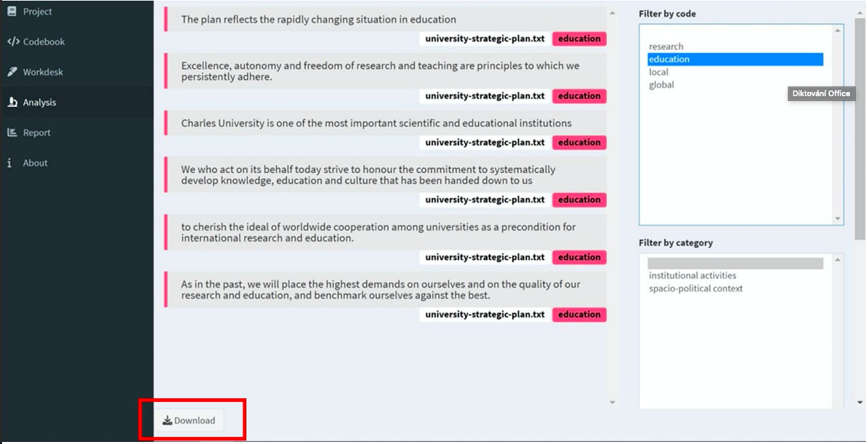Click the Analysis icon in sidebar
The image size is (868, 444).
(x=12, y=102)
